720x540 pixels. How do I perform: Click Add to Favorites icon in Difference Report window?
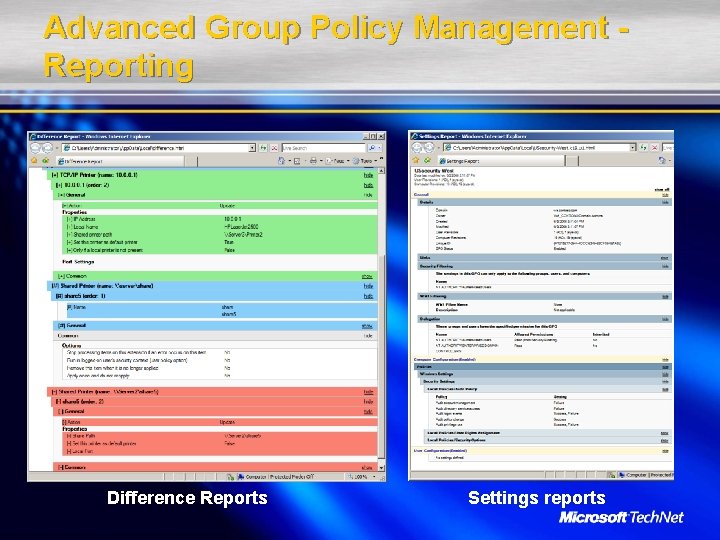point(45,161)
